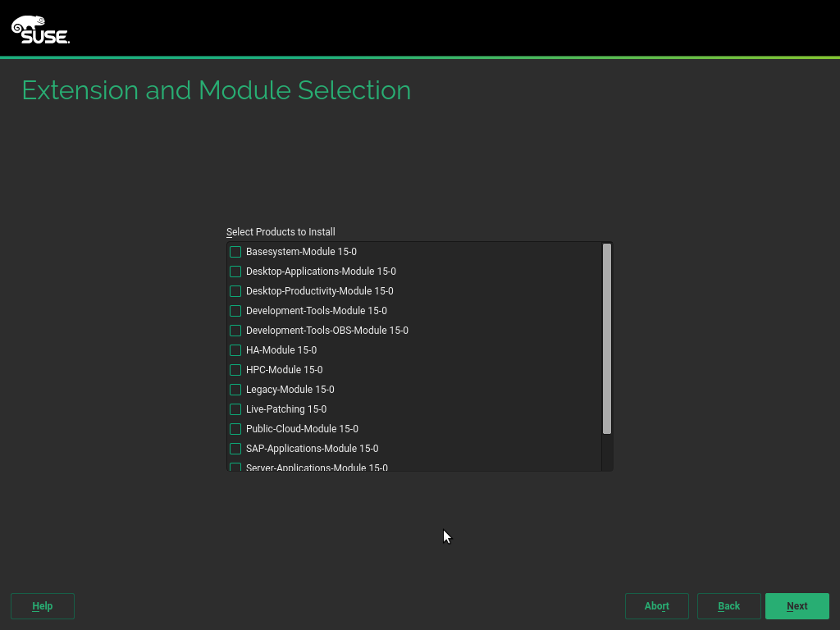Go Back to the previous step
840x630 pixels.
(x=728, y=606)
